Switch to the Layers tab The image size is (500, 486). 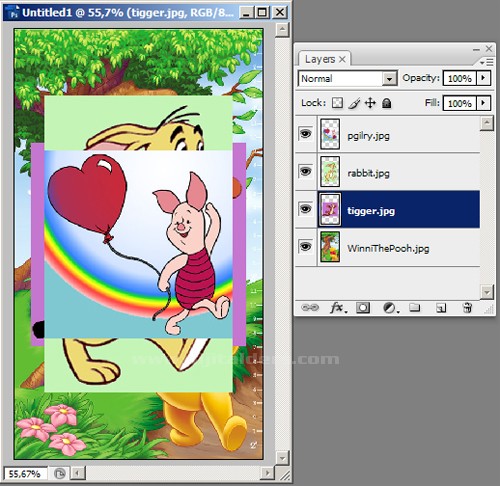(x=320, y=59)
